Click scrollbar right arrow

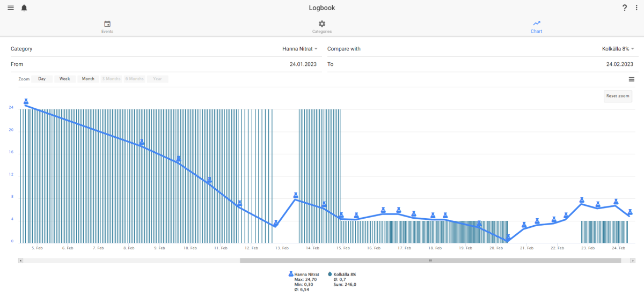tap(633, 261)
